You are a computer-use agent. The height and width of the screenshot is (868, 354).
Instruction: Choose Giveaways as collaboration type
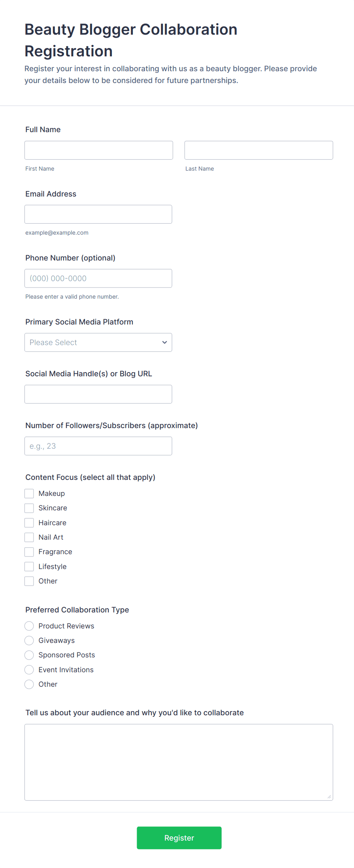click(29, 640)
